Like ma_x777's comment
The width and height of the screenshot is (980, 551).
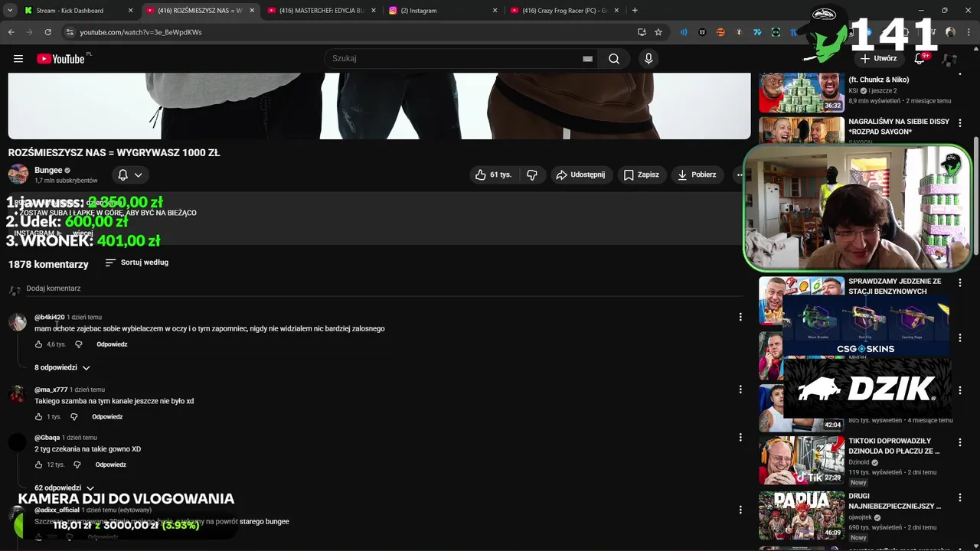tap(39, 417)
